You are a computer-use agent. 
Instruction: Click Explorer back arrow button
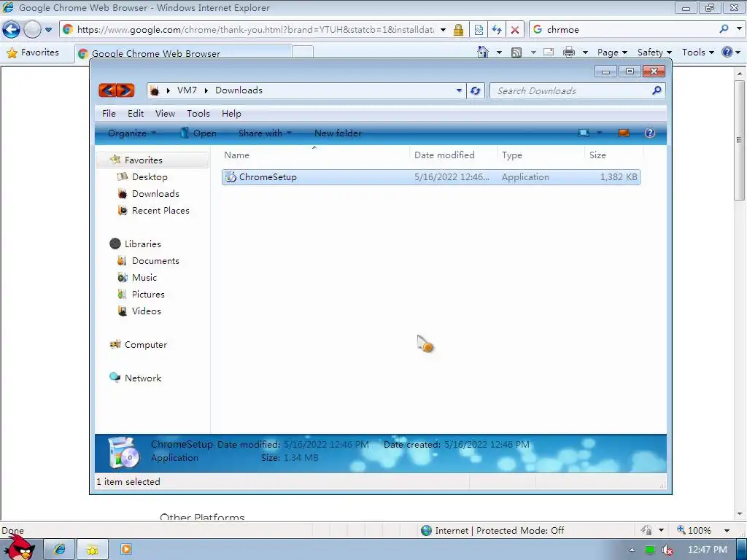[108, 90]
